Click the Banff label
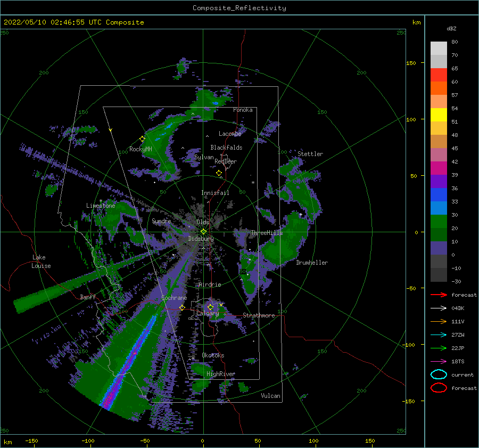This screenshot has height=448, width=479. coord(88,297)
